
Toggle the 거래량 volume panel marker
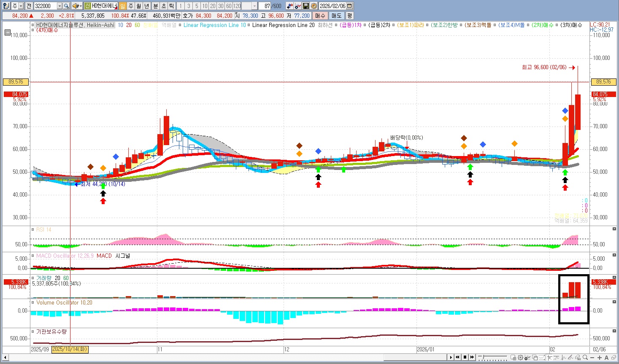coord(33,278)
